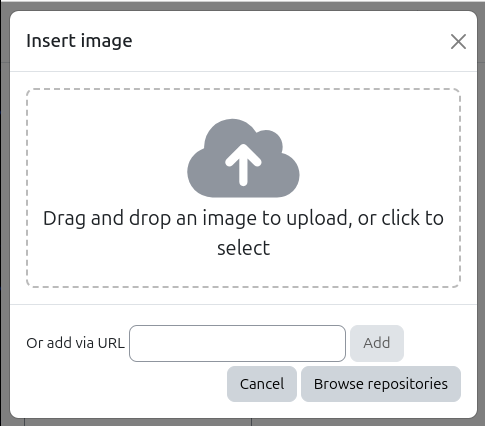Click the dimmed backdrop strip below the dialog
The image size is (485, 426).
point(242,422)
